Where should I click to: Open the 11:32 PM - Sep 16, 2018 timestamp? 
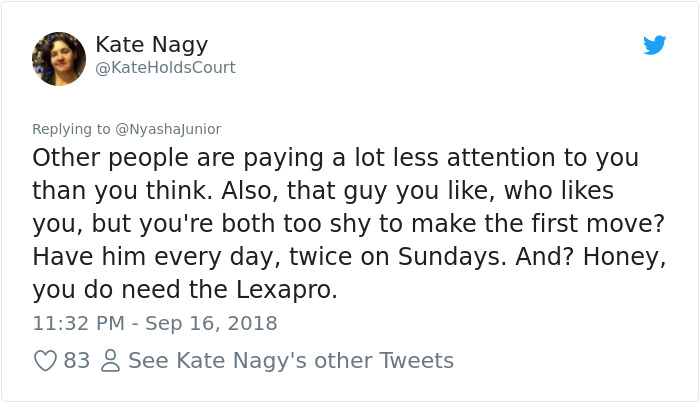click(155, 323)
